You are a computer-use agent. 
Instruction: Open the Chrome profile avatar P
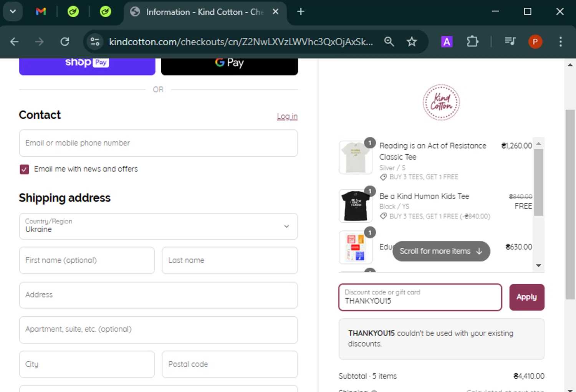[x=535, y=41]
